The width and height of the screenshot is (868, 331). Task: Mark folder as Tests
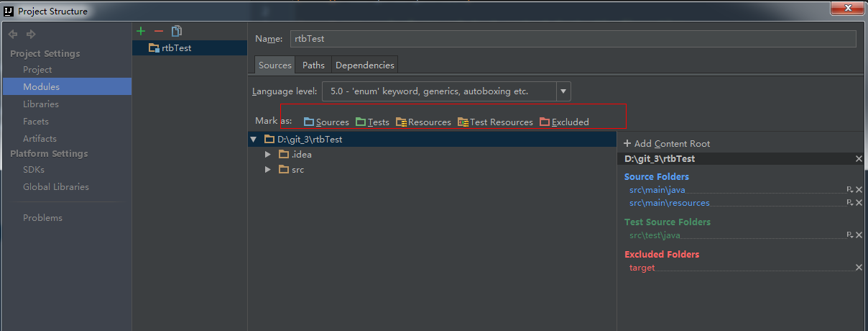pyautogui.click(x=372, y=122)
